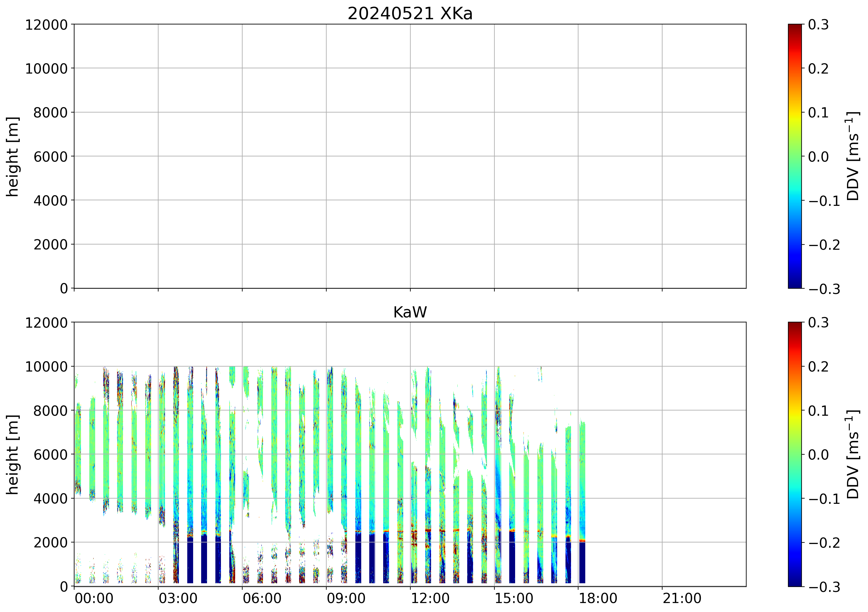
Task: Click the 18:00 time axis label
Action: point(598,599)
